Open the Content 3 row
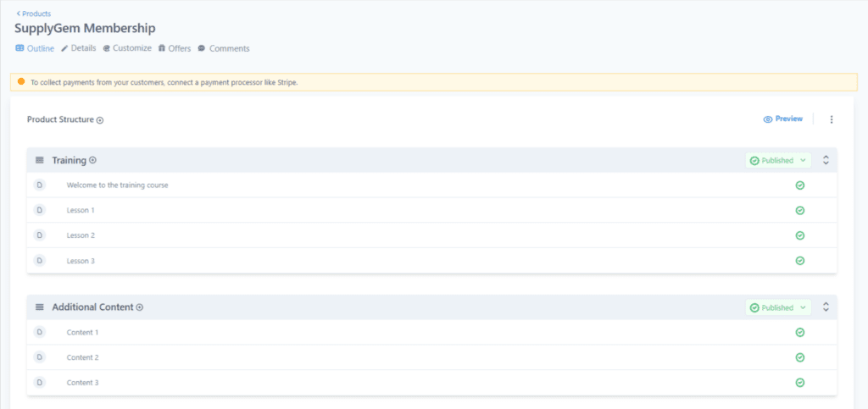This screenshot has height=409, width=868. pos(431,383)
